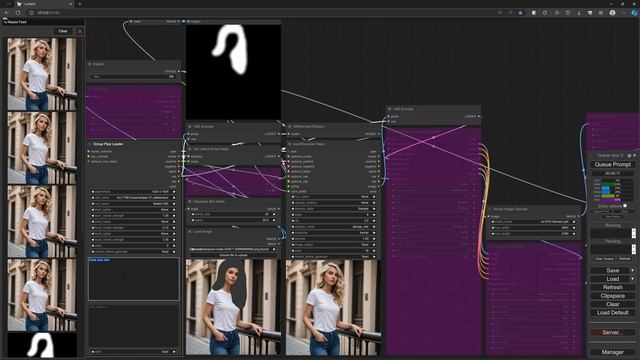Select the second image feed thumbnail
640x360 pixels.
pyautogui.click(x=42, y=148)
